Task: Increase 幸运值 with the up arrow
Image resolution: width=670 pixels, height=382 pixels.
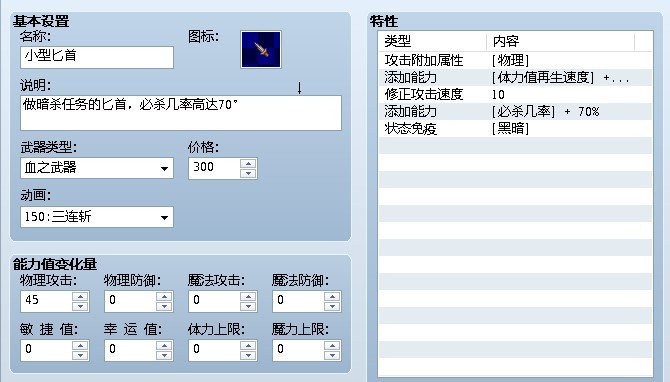Action: (x=164, y=345)
